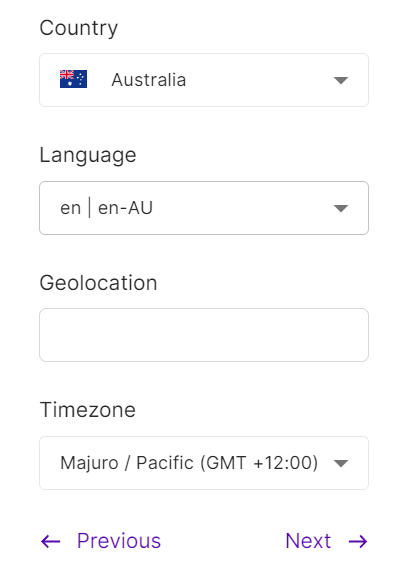This screenshot has height=571, width=397.
Task: Open the Language dropdown arrow
Action: tap(341, 208)
